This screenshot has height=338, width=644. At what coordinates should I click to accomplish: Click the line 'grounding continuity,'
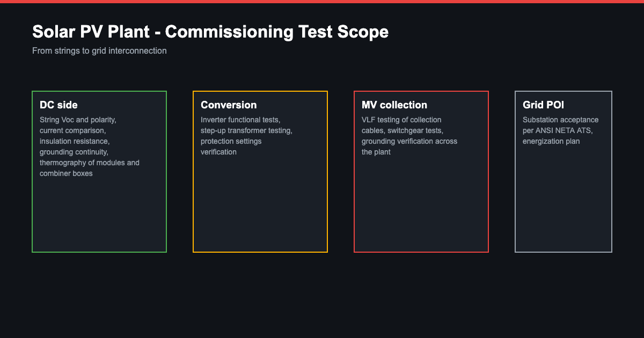[74, 152]
